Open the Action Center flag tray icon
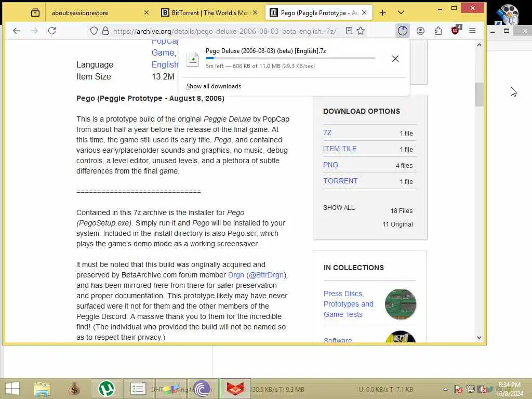 pos(458,390)
